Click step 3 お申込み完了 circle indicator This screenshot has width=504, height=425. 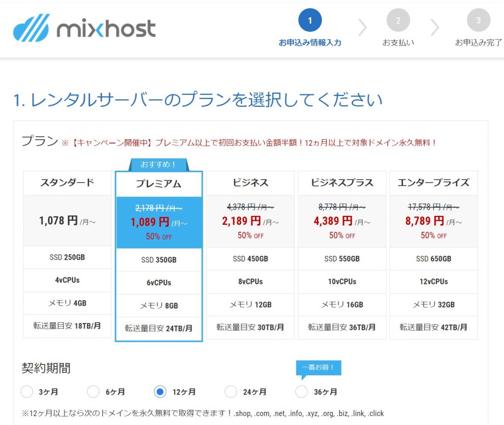(x=478, y=21)
